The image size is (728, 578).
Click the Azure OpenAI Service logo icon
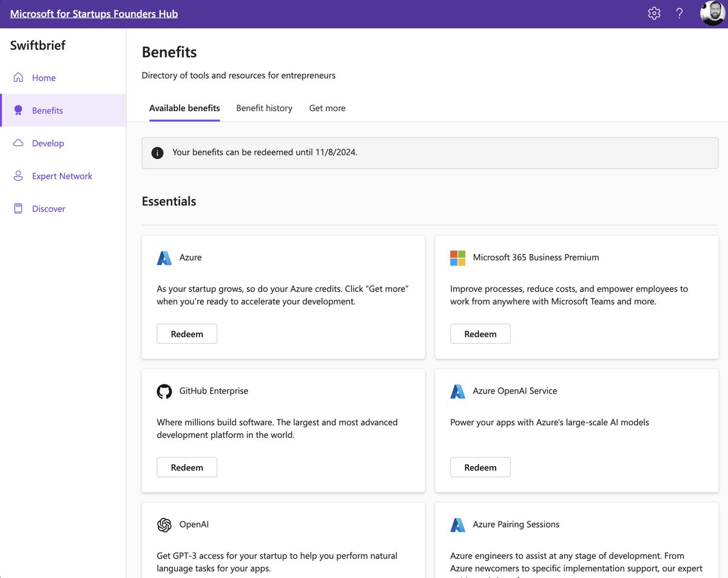(457, 391)
